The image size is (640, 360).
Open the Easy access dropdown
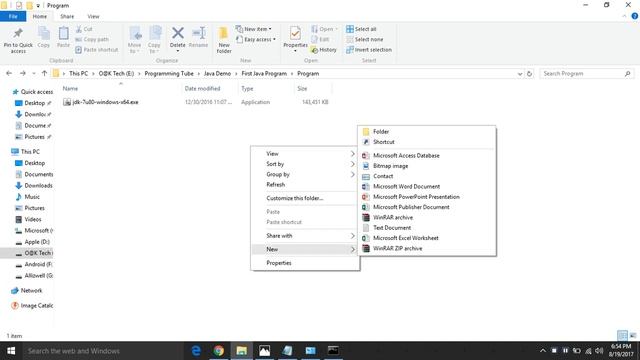click(x=256, y=39)
